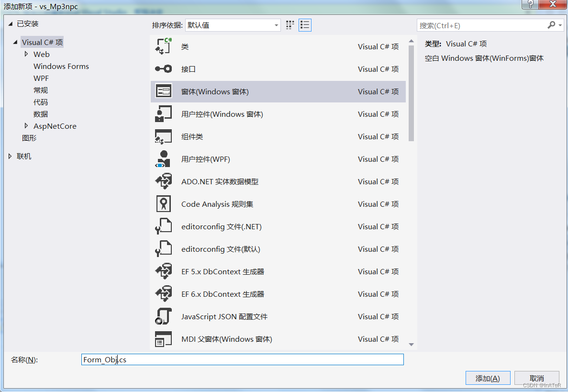
Task: Select the Code Analysis 规则集 template
Action: [x=217, y=204]
